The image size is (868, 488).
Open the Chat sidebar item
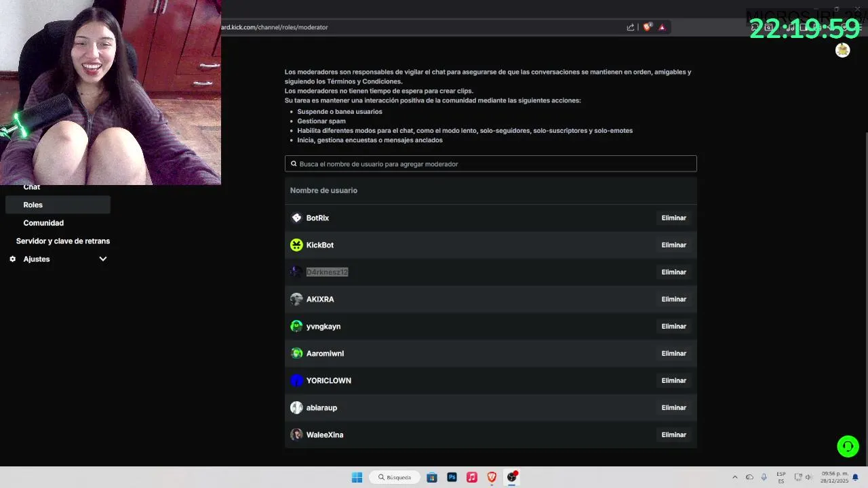click(x=32, y=187)
